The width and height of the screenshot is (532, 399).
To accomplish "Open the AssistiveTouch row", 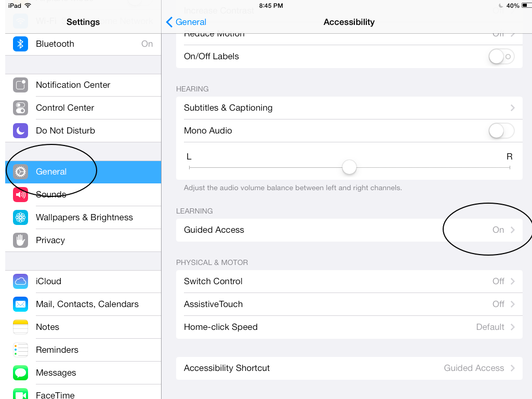I will pos(349,304).
